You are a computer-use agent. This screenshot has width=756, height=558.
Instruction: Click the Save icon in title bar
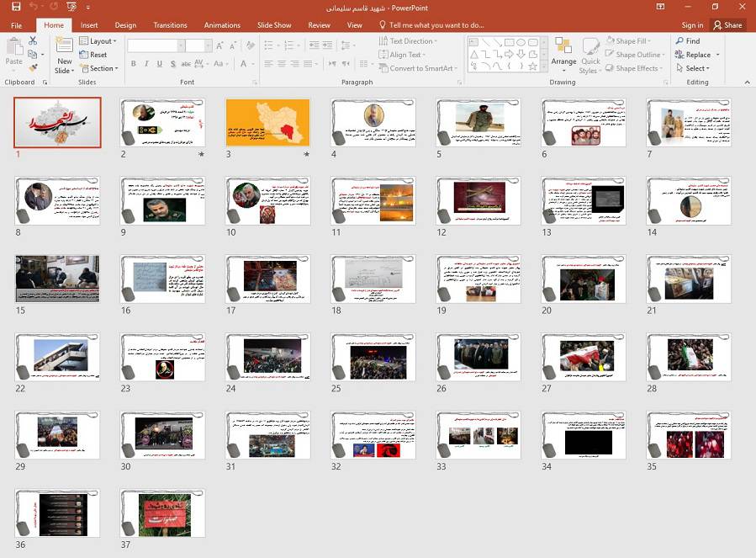(16, 7)
